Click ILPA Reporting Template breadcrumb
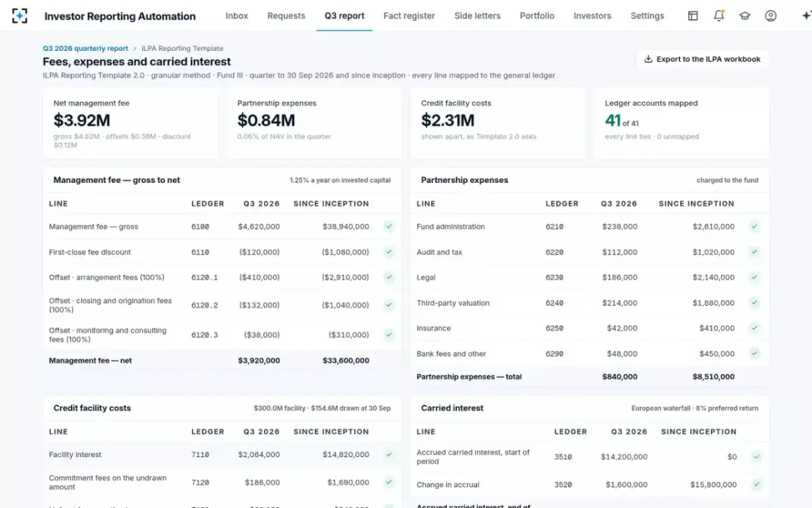 click(x=182, y=49)
